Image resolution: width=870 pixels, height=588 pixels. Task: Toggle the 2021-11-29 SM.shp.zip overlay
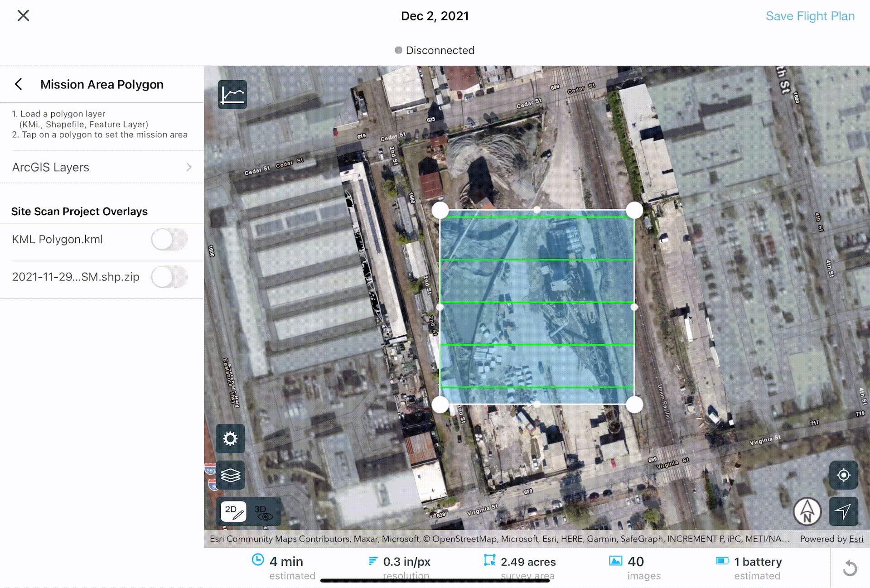tap(169, 277)
